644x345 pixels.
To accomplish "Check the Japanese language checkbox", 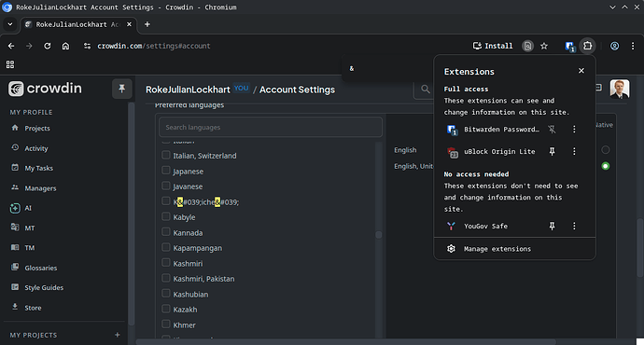I will tap(165, 171).
